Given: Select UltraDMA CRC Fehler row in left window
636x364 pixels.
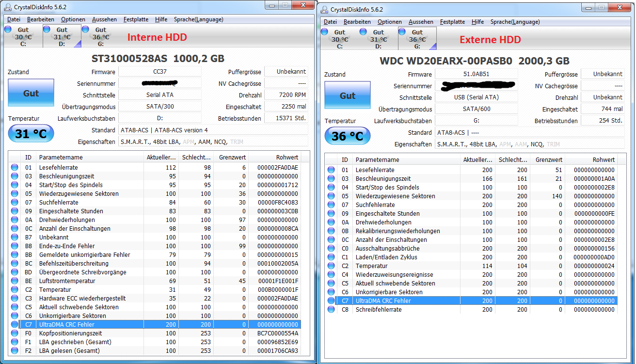Looking at the screenshot, I should click(x=155, y=324).
